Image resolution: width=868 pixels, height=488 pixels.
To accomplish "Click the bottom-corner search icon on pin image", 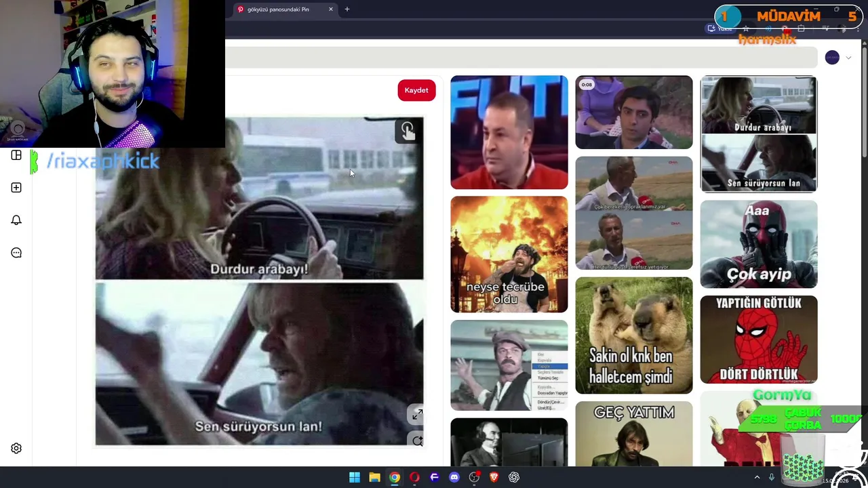I will click(x=417, y=441).
